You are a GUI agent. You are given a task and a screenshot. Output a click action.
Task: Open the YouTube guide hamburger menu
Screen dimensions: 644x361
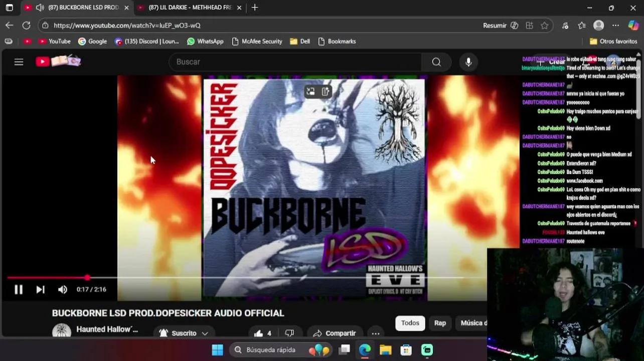click(x=19, y=62)
